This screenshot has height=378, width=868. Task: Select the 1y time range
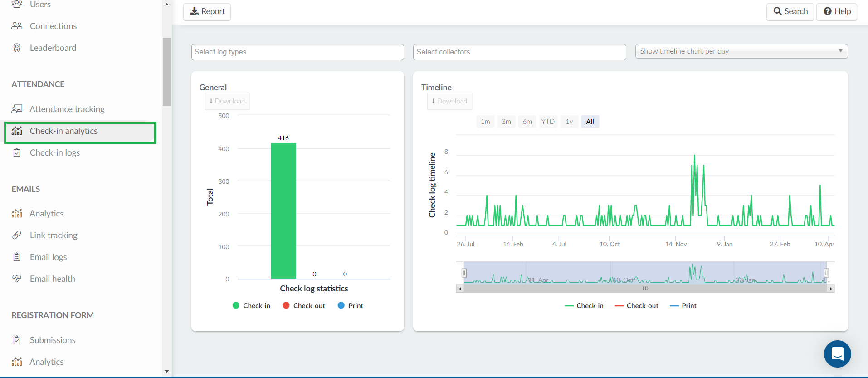[569, 122]
